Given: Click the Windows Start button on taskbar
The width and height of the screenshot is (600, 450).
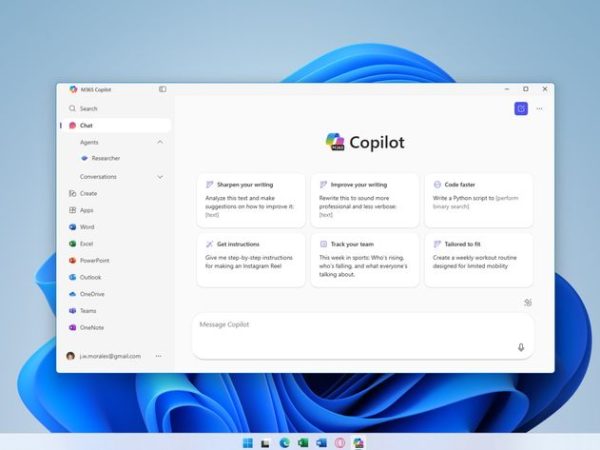Looking at the screenshot, I should (247, 442).
